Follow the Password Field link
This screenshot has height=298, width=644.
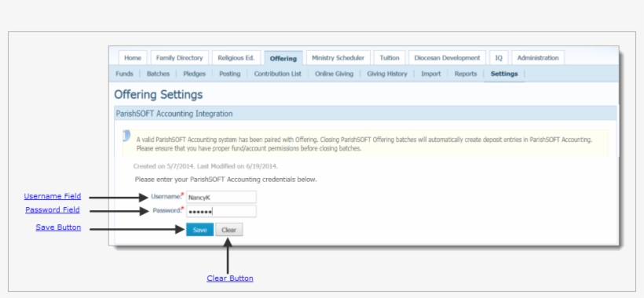[53, 210]
